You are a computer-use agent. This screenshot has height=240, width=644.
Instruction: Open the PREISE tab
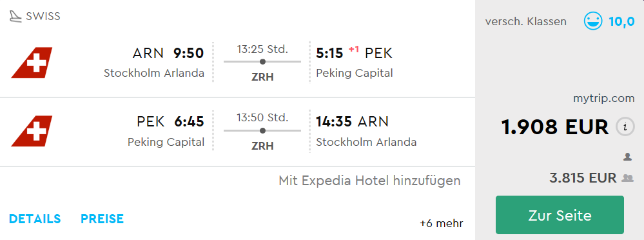(102, 219)
